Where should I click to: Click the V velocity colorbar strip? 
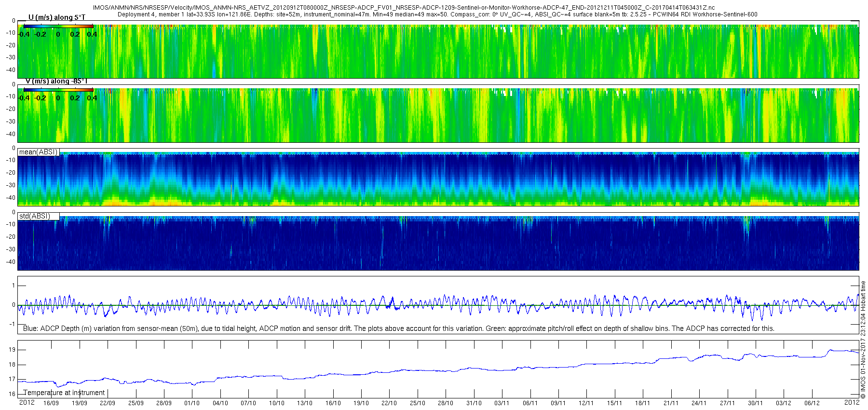pyautogui.click(x=58, y=90)
